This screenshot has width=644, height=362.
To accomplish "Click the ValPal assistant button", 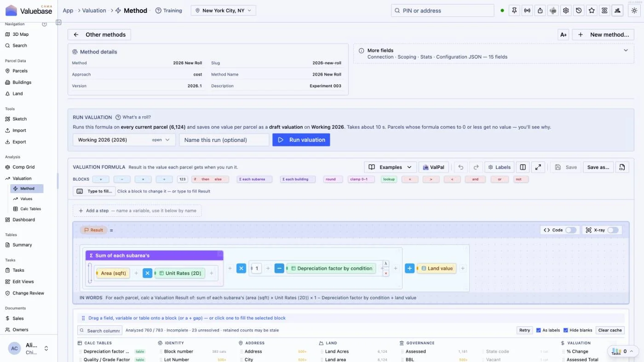I will (433, 167).
